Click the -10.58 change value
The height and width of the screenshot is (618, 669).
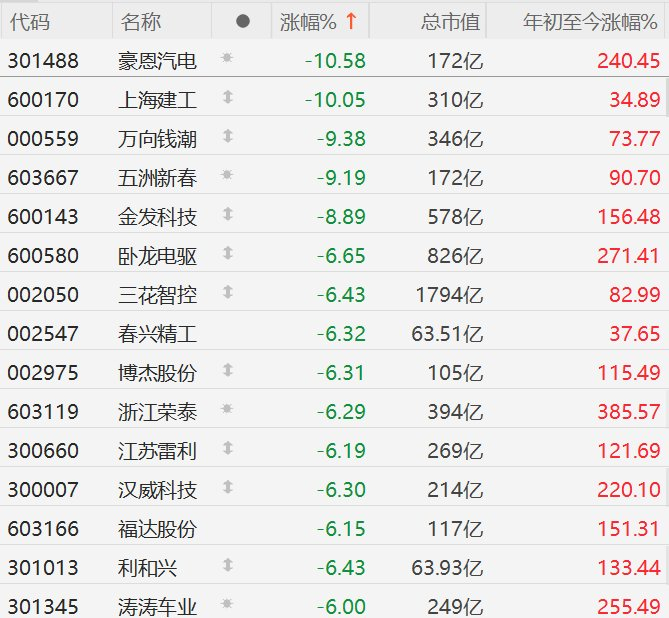pos(335,61)
